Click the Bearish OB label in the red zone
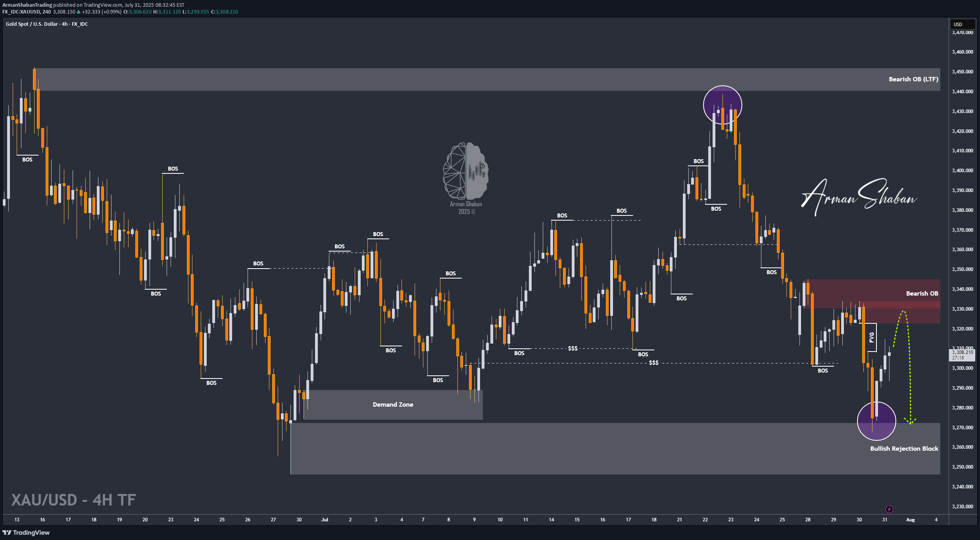This screenshot has height=540, width=980. tap(922, 293)
